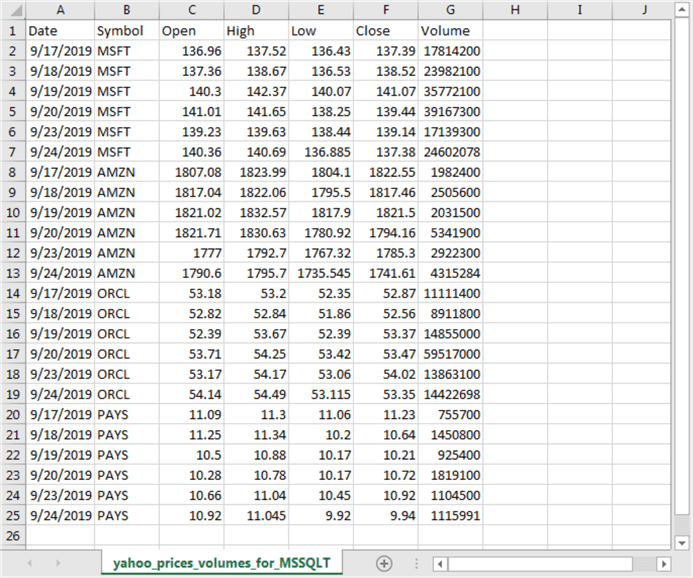Select row 8 header
The width and height of the screenshot is (693, 578).
(13, 172)
